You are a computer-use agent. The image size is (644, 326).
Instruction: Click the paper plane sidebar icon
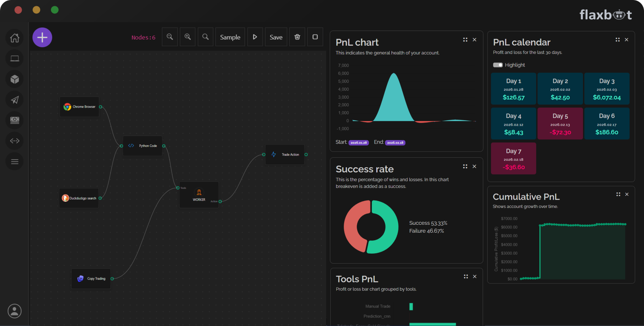point(15,100)
